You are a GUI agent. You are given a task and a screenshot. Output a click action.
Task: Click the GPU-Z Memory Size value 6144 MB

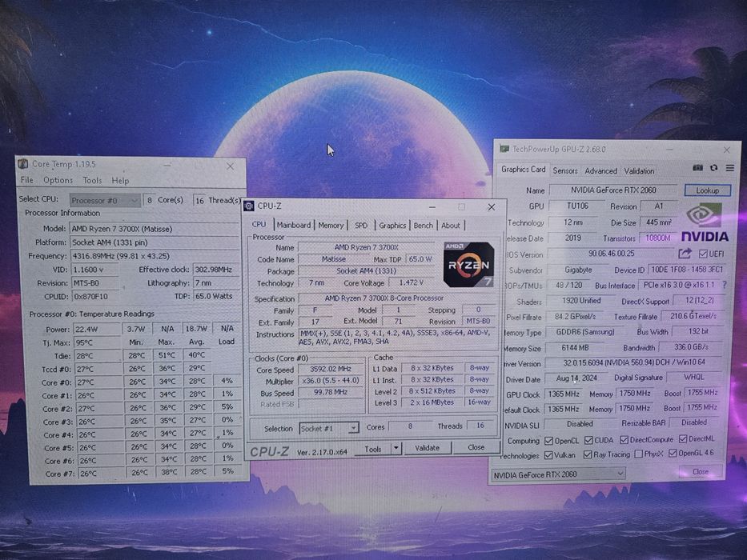(x=575, y=348)
